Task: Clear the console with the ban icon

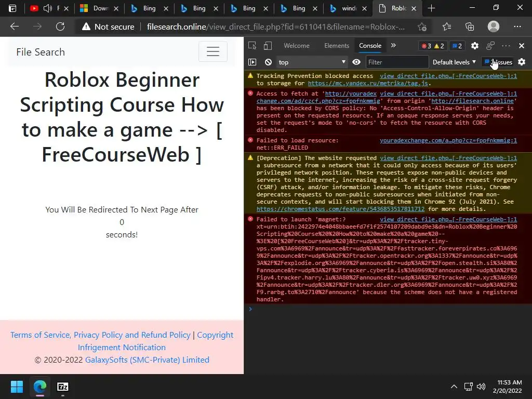Action: (x=268, y=62)
